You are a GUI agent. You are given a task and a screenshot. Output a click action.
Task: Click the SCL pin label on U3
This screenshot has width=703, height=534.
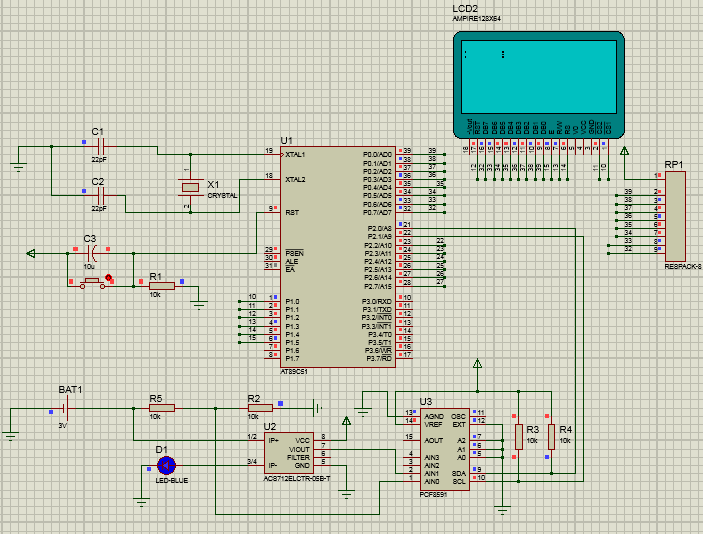coord(459,482)
